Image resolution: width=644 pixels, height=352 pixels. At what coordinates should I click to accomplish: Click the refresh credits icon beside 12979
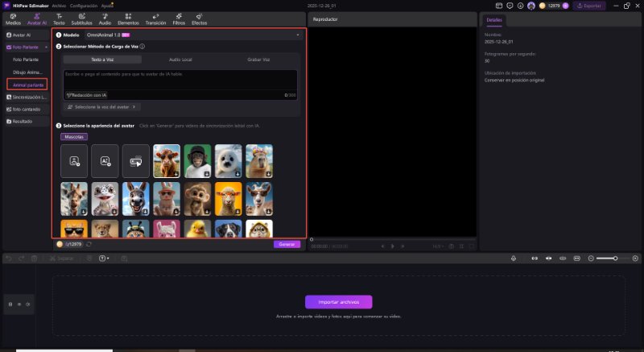point(89,244)
